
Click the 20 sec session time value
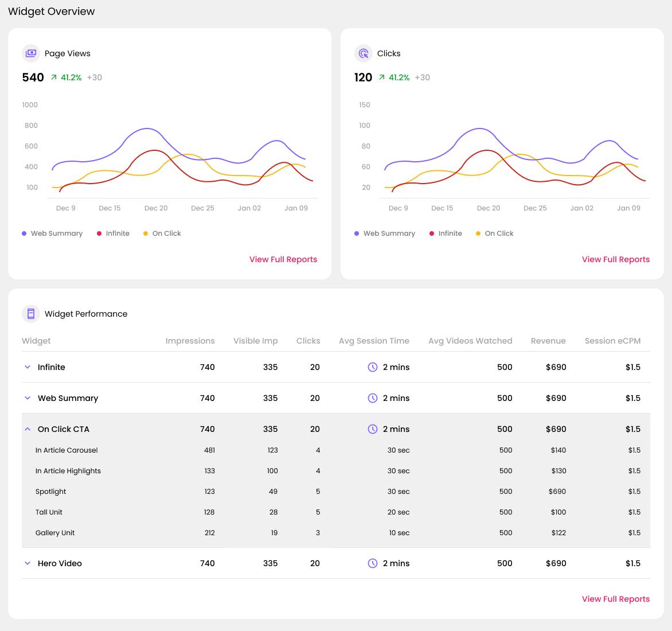pos(398,512)
